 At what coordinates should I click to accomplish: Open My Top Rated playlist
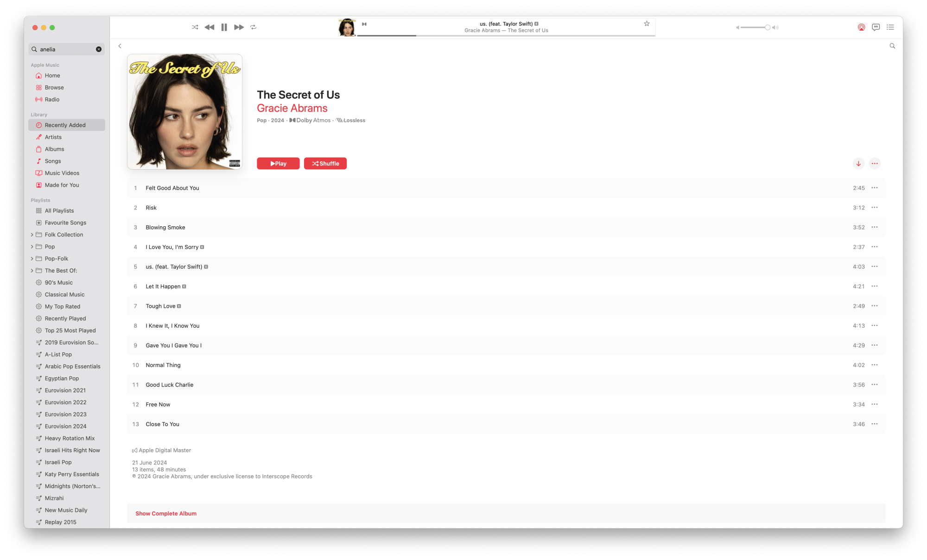point(67,307)
